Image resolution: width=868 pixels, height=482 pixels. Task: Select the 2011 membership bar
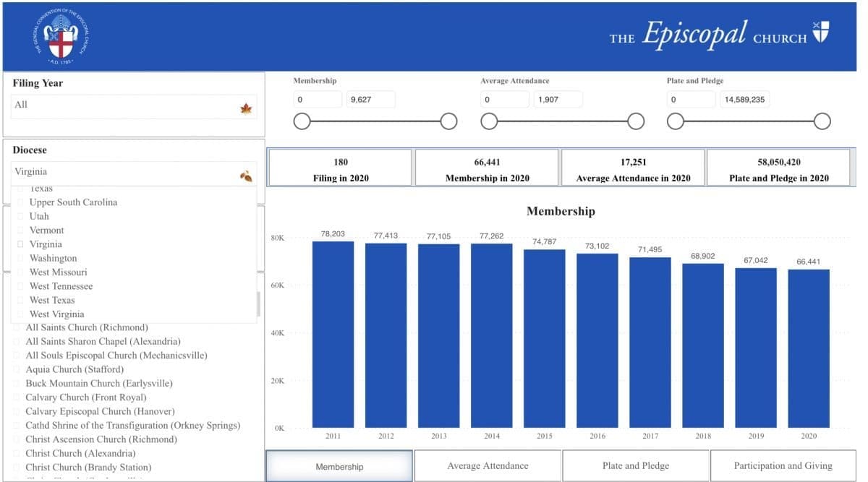(x=333, y=335)
